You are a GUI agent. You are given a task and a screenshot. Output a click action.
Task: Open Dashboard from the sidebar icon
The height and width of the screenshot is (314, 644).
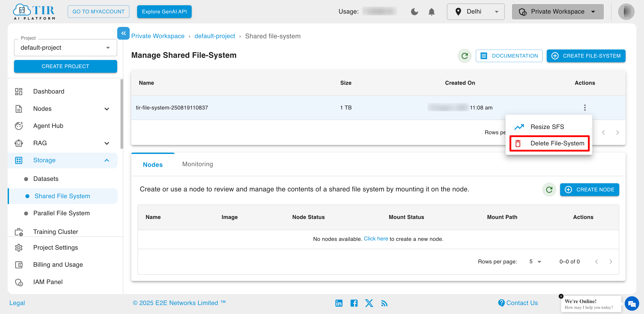click(x=19, y=91)
